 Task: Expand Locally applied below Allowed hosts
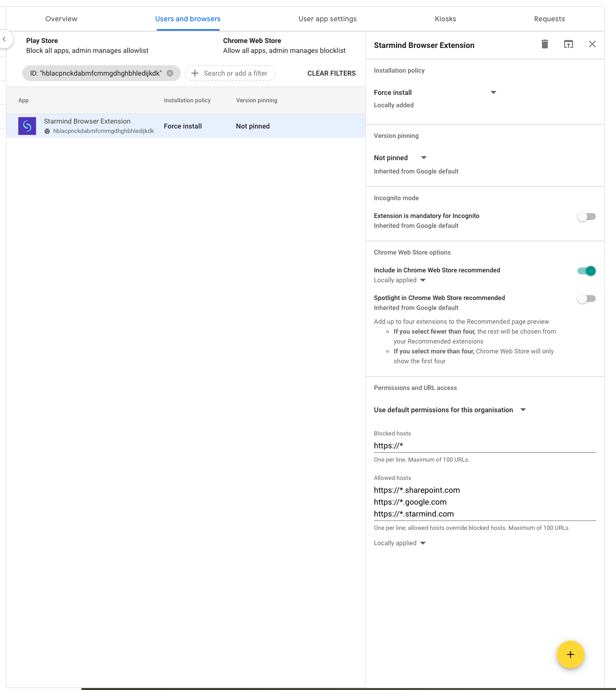click(400, 543)
